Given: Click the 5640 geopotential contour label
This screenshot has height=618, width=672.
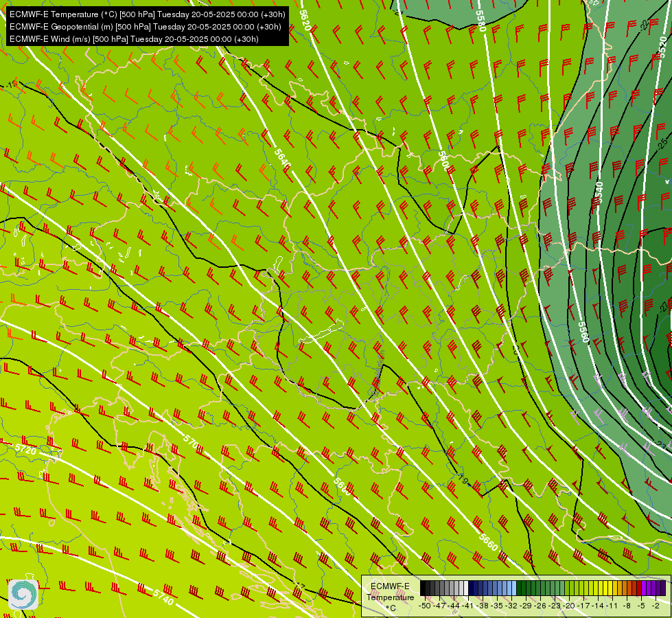Looking at the screenshot, I should tap(282, 159).
